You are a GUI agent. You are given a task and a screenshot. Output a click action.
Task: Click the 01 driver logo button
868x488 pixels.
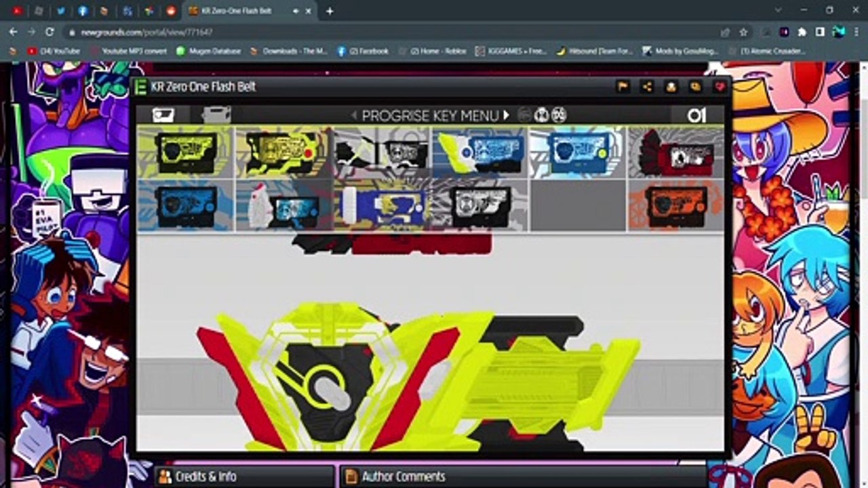pos(696,115)
